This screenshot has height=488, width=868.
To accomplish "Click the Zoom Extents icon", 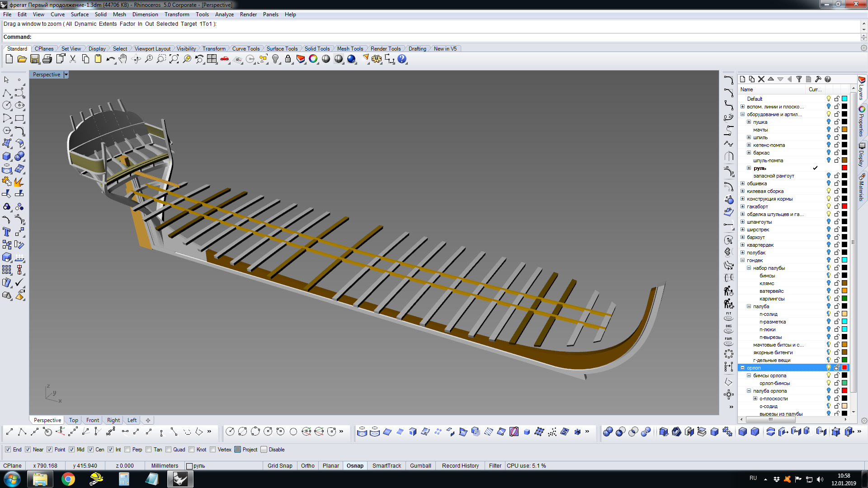I will (x=174, y=59).
